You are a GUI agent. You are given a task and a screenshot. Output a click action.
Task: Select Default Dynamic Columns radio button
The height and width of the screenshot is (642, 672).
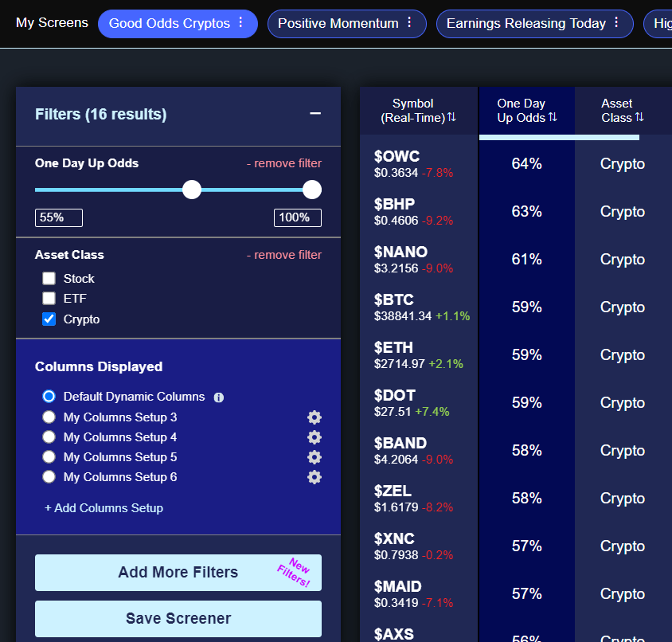point(49,396)
